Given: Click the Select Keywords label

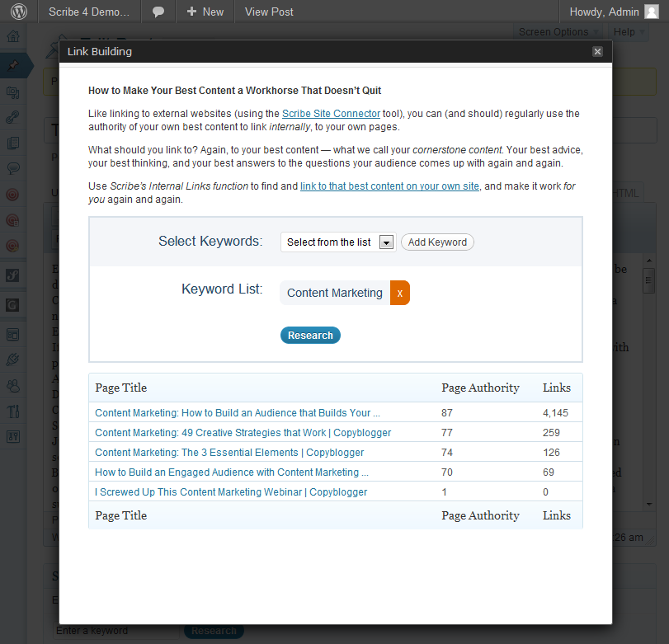Looking at the screenshot, I should (x=210, y=242).
